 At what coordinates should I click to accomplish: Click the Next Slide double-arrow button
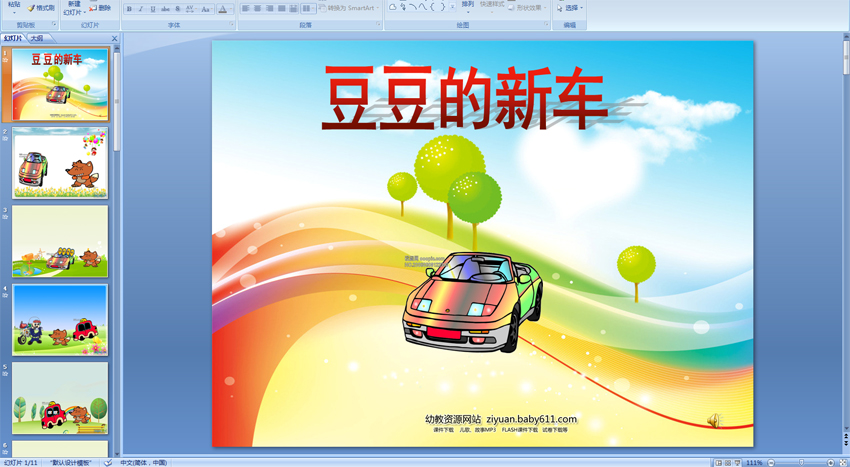tap(846, 443)
